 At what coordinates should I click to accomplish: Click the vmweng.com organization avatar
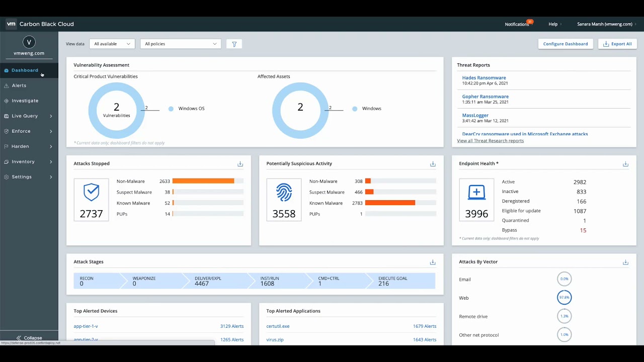[x=29, y=42]
